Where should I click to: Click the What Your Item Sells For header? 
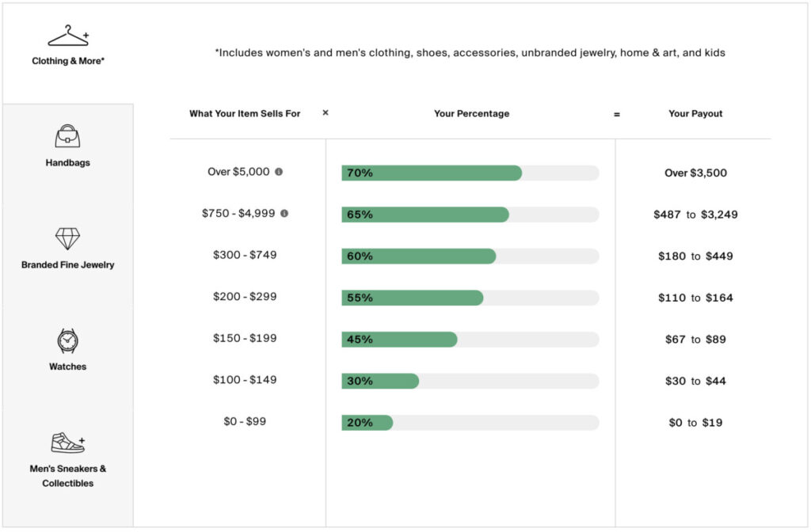coord(245,113)
